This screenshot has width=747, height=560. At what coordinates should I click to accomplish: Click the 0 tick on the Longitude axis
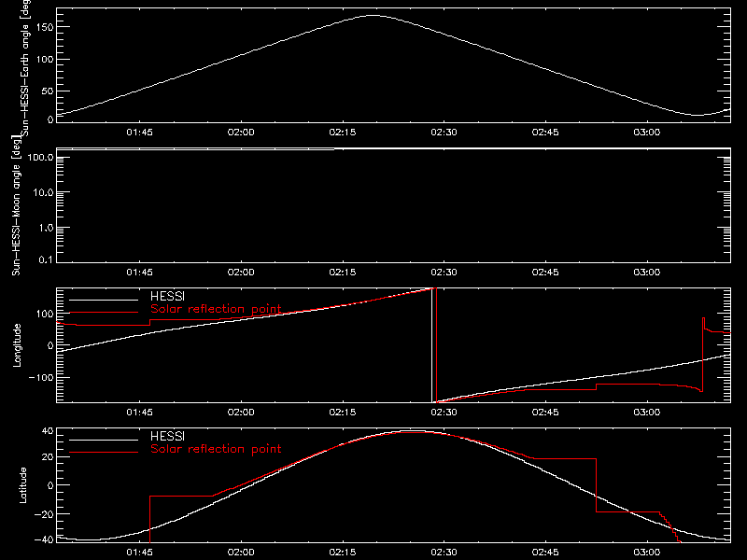coord(51,345)
